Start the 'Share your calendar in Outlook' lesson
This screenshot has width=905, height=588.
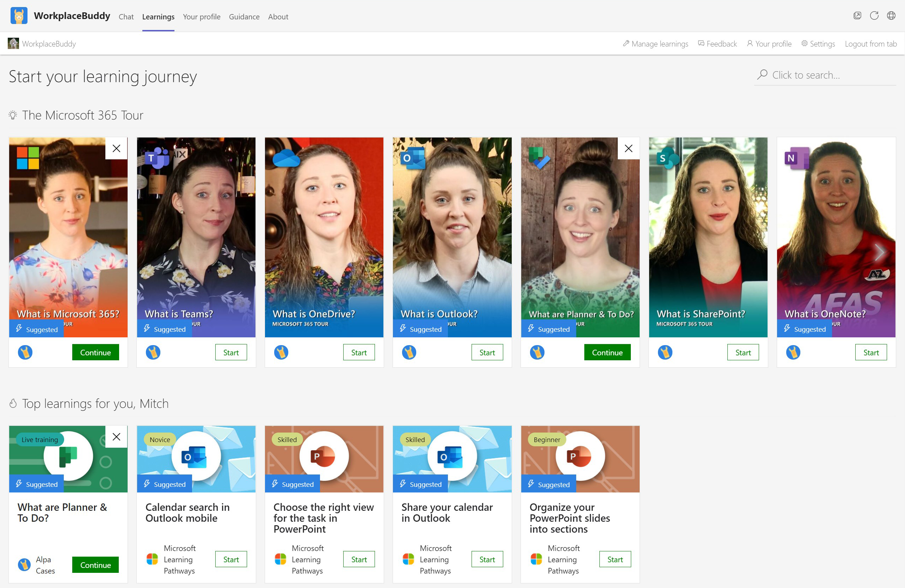click(487, 559)
